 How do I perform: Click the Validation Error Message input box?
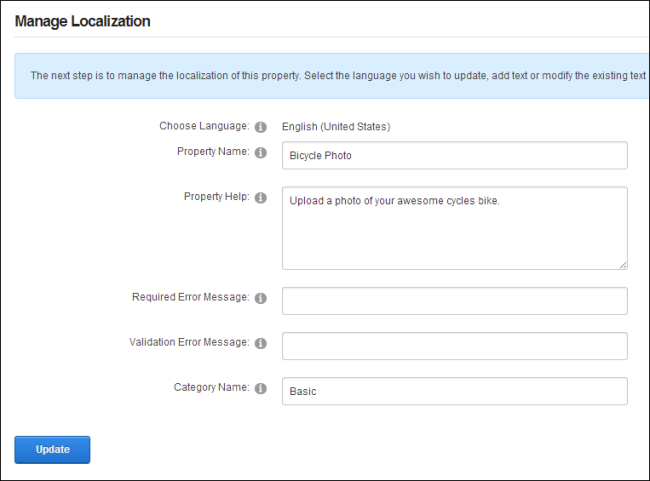click(x=455, y=346)
